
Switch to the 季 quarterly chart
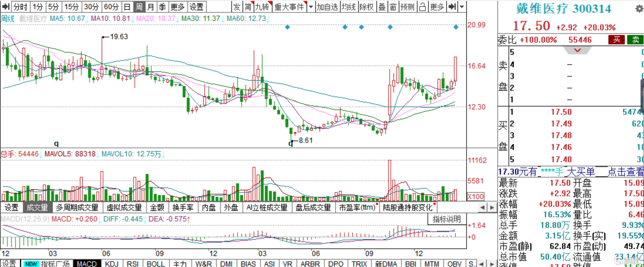point(162,7)
